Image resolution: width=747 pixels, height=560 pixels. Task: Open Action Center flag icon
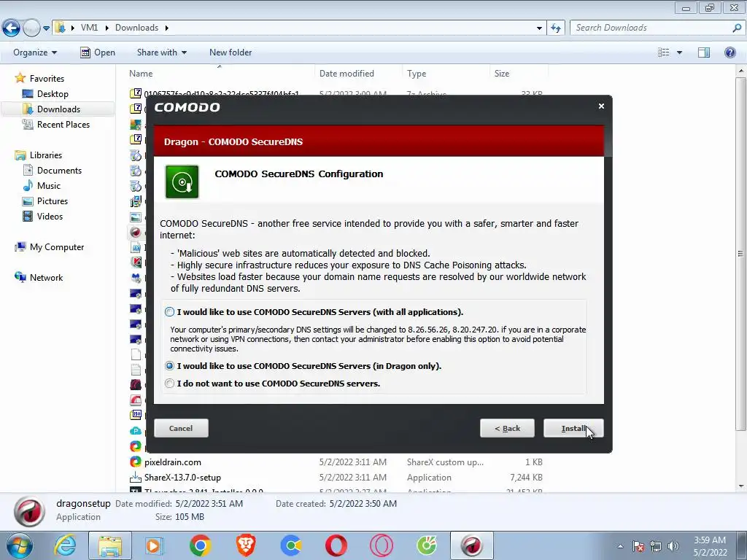tap(638, 546)
